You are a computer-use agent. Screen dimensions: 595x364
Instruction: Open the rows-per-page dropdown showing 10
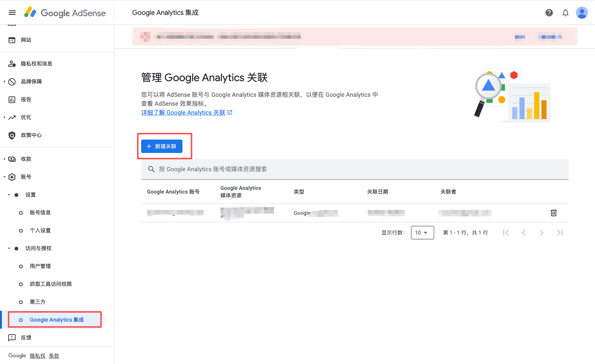[422, 233]
